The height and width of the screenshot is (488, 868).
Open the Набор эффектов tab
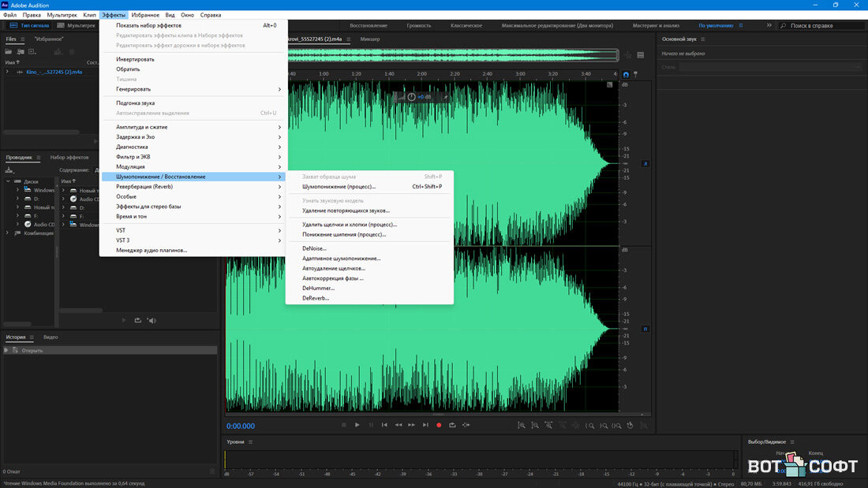pos(69,158)
